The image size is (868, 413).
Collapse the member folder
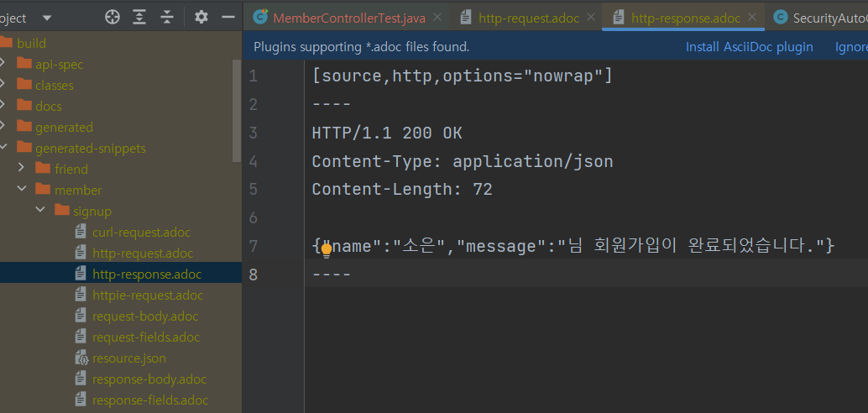pos(22,189)
